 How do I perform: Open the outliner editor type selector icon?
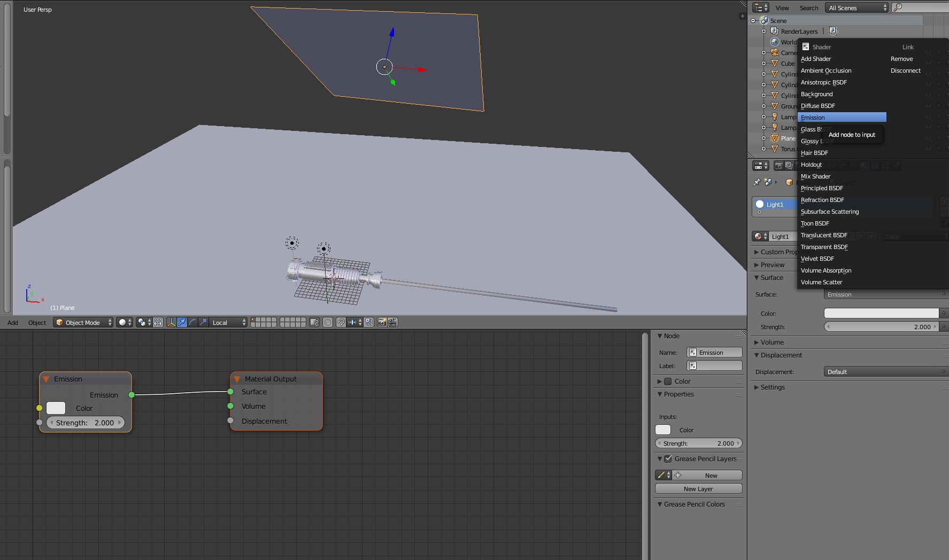[761, 7]
